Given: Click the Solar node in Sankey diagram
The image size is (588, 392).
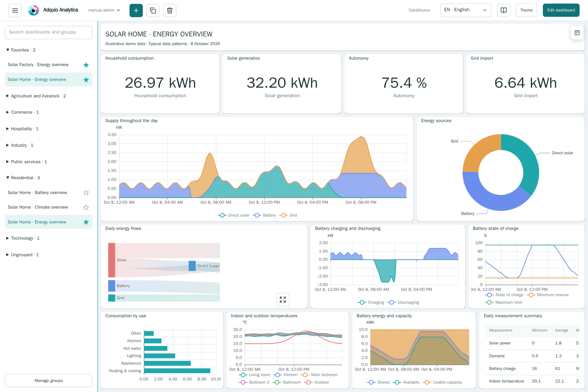Looking at the screenshot, I should click(x=112, y=260).
